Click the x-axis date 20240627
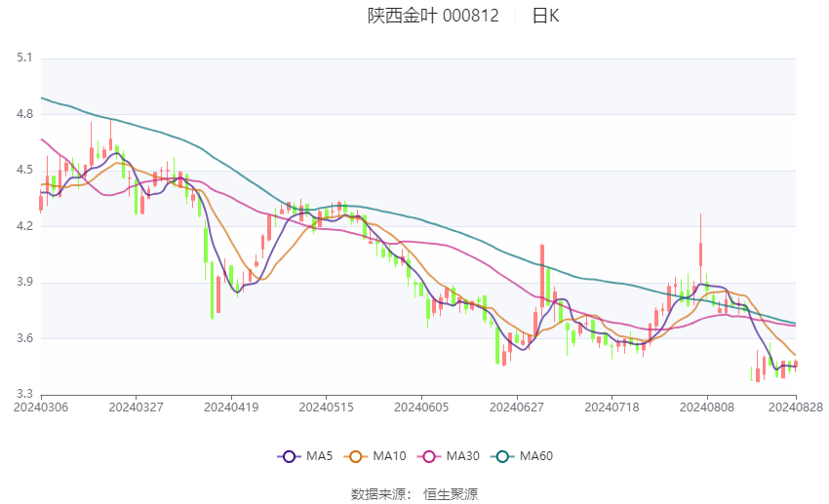Viewport: 829px width, 504px height. pos(517,407)
